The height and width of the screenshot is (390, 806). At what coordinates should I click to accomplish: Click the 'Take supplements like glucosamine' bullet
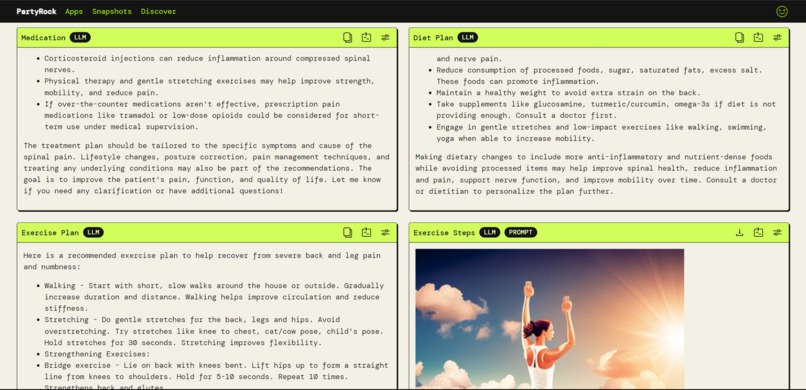pyautogui.click(x=606, y=109)
